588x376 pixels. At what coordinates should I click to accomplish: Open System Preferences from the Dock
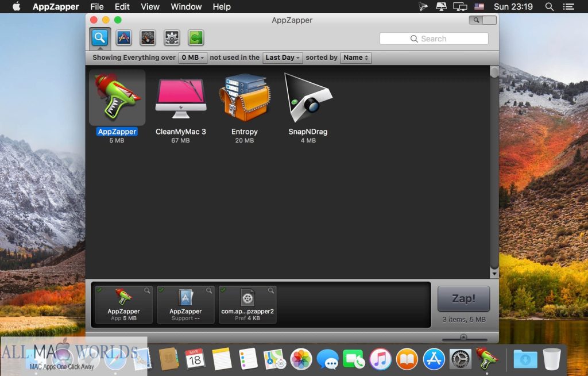tap(460, 359)
